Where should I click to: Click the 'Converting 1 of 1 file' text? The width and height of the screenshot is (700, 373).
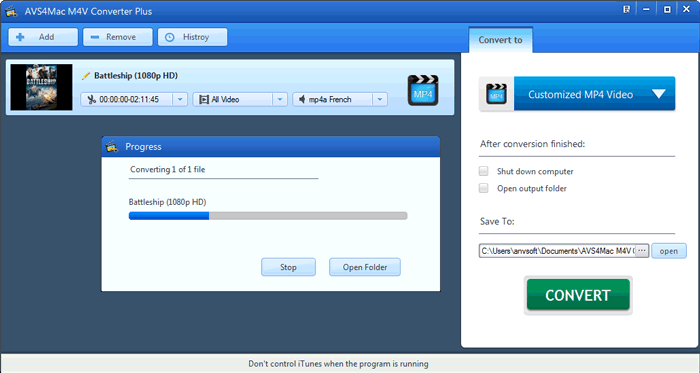(x=167, y=169)
